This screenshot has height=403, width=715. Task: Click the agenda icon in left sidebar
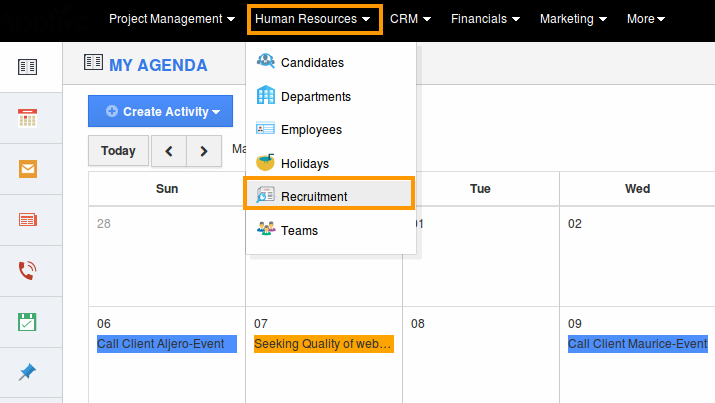point(27,67)
